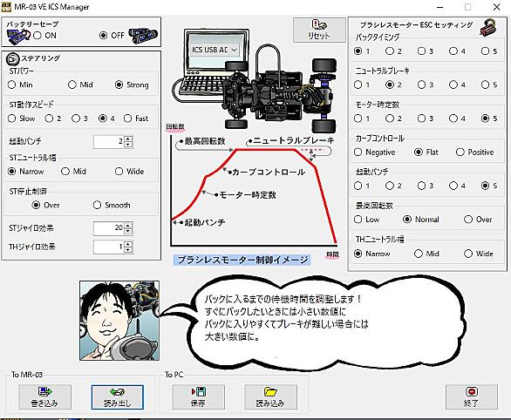Set ニュートラルブレーキ to 2

(x=393, y=85)
